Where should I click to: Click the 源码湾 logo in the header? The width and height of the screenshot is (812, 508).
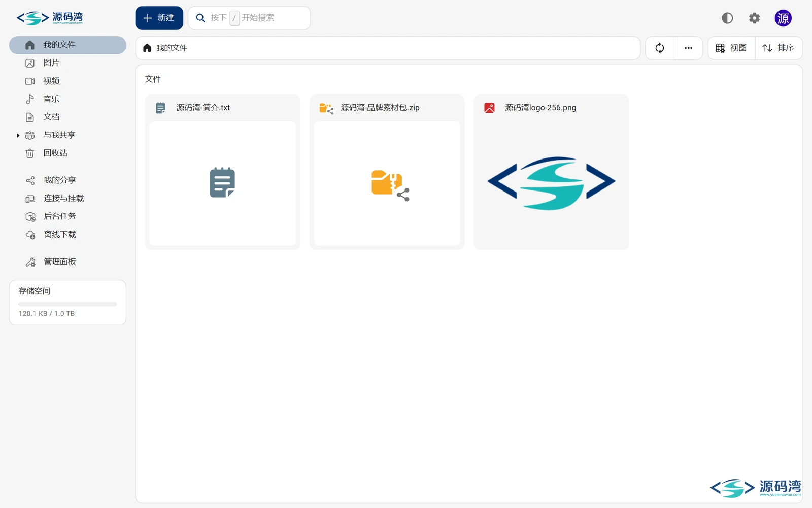(x=50, y=18)
